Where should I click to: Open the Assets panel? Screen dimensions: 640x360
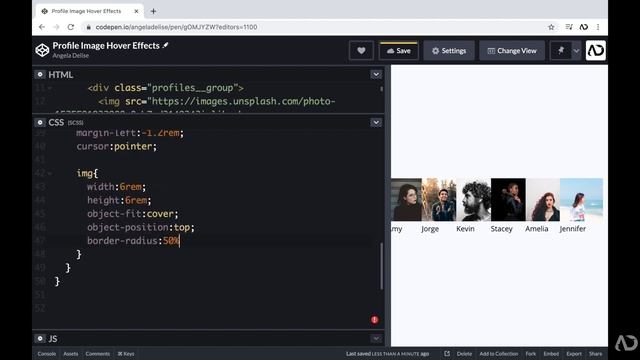point(71,353)
